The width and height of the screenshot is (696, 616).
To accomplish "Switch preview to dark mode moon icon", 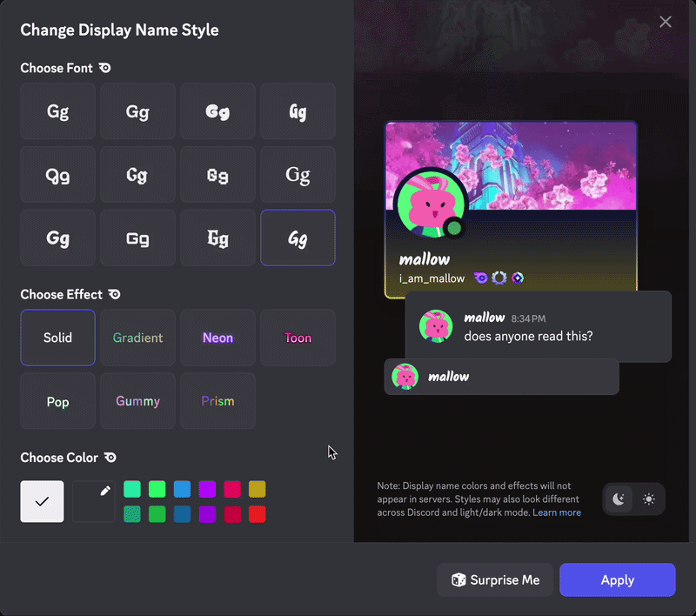I will tap(619, 499).
